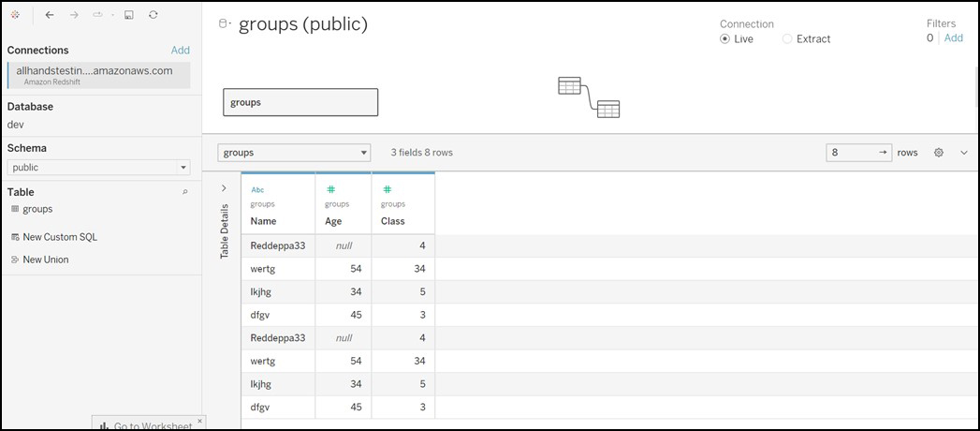980x431 pixels.
Task: Add a data source filter
Action: coord(953,38)
